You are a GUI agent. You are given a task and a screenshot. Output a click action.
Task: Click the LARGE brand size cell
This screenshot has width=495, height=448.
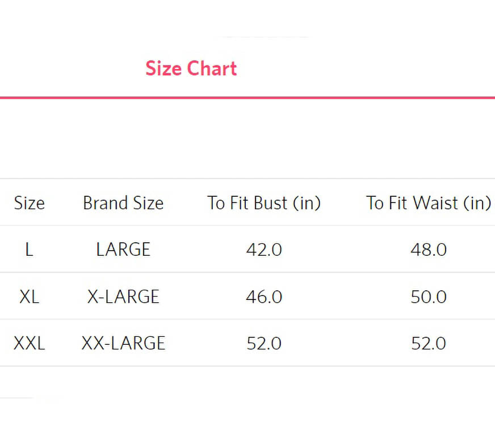pos(123,250)
